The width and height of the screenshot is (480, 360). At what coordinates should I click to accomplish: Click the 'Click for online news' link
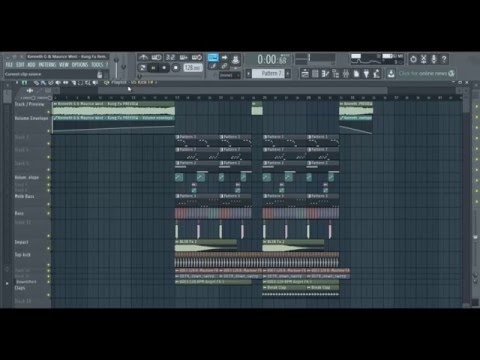coord(423,73)
